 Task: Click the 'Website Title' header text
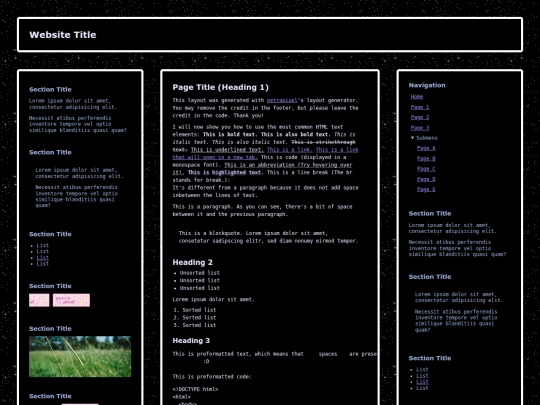[63, 35]
